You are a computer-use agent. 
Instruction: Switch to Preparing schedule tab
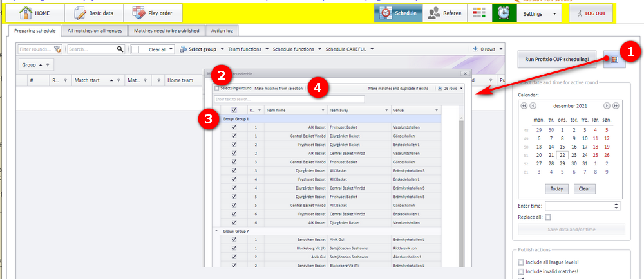(35, 31)
